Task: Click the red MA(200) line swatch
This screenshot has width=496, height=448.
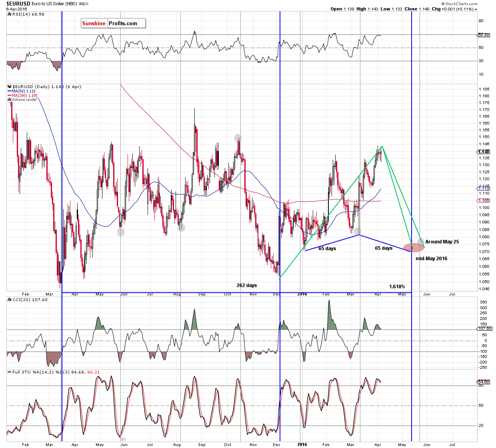Action: [9, 96]
